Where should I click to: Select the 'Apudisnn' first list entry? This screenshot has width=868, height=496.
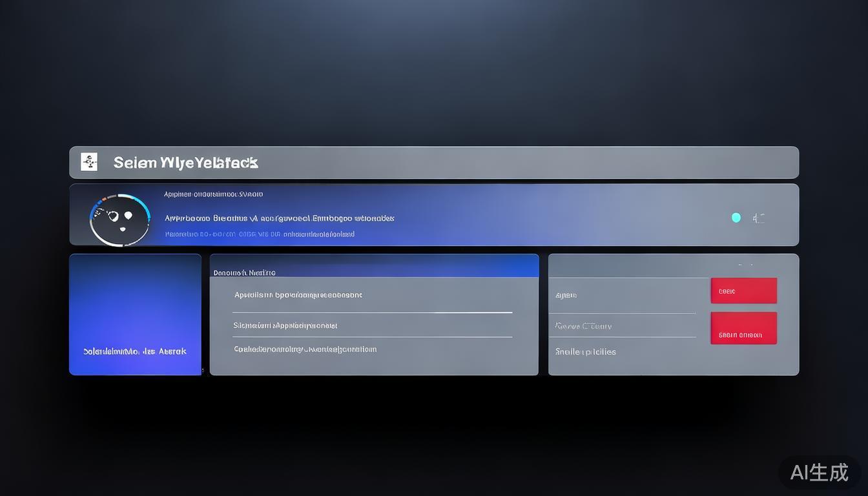click(298, 295)
